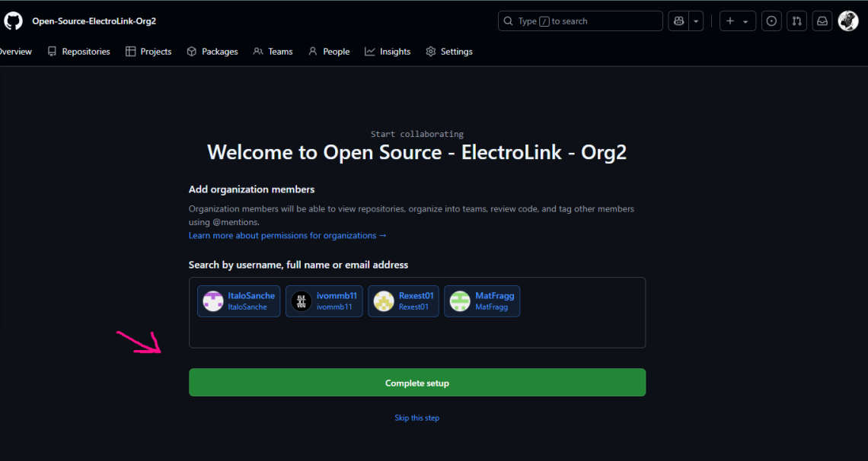Open the Copilot icon button

click(x=678, y=21)
